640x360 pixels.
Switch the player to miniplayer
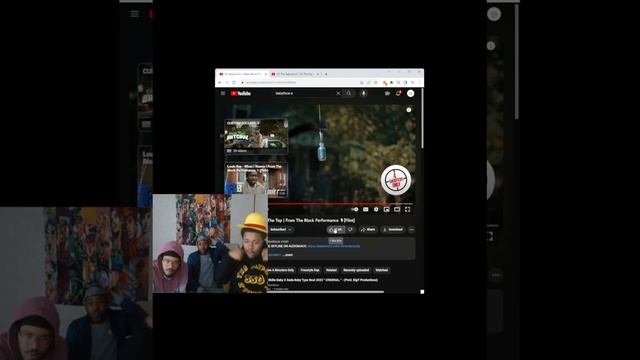(x=387, y=209)
